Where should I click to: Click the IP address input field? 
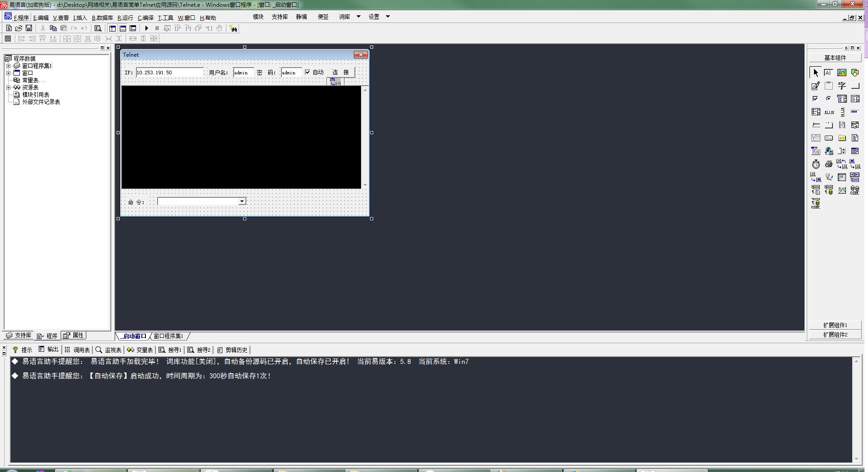tap(169, 73)
